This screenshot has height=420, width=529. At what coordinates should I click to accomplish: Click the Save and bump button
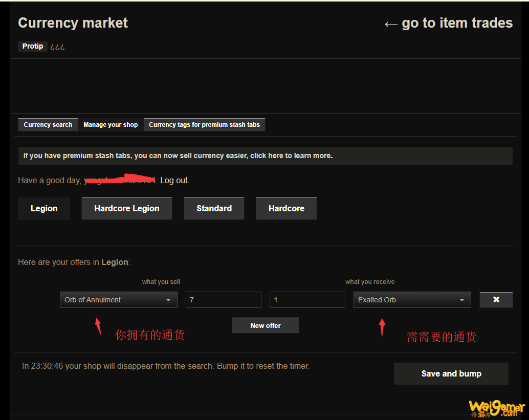coord(451,373)
